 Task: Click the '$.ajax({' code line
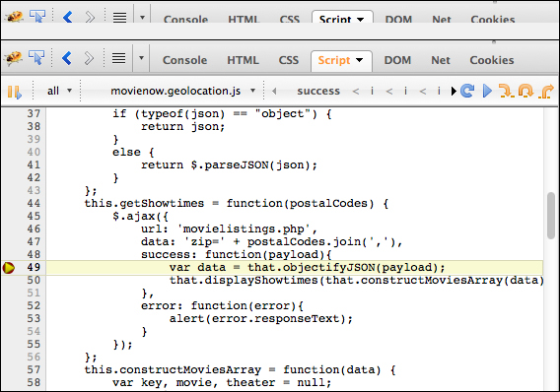pos(140,216)
